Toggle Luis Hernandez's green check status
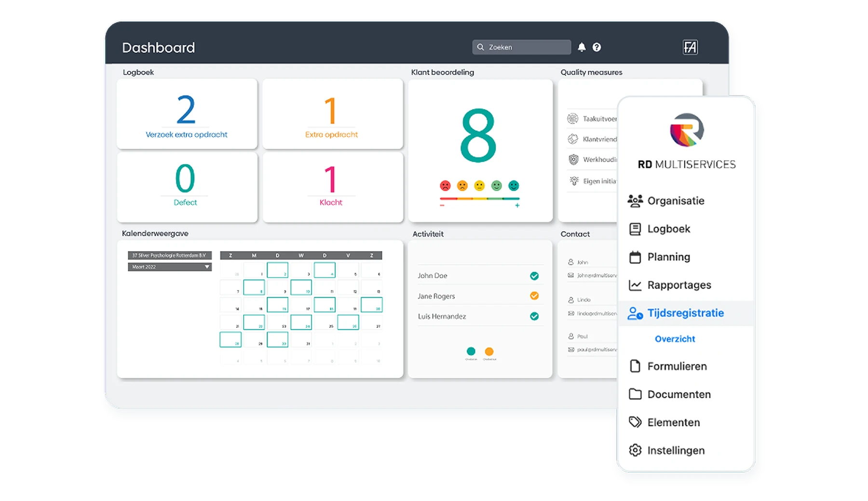This screenshot has height=501, width=868. point(534,316)
